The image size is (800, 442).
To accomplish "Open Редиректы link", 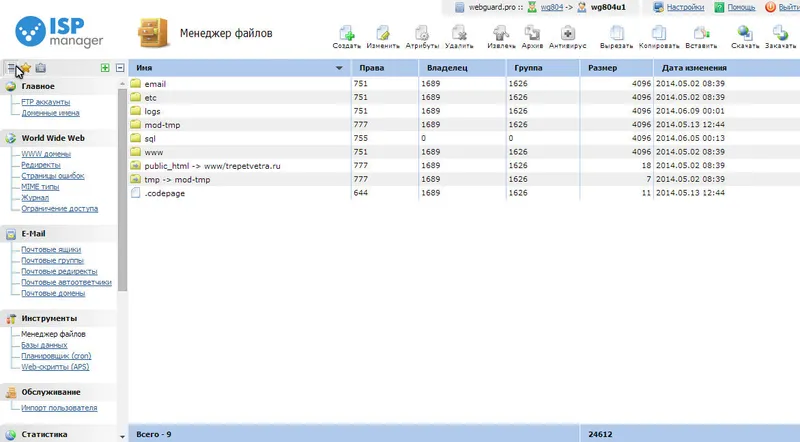I will tap(41, 165).
